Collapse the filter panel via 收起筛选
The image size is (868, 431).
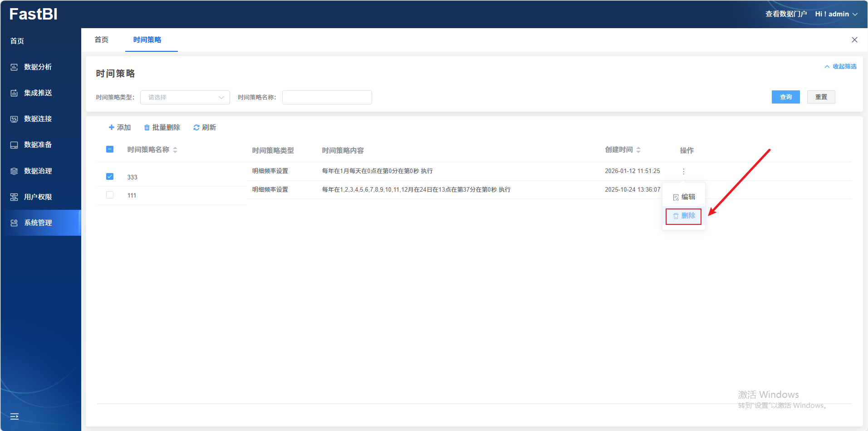point(840,67)
